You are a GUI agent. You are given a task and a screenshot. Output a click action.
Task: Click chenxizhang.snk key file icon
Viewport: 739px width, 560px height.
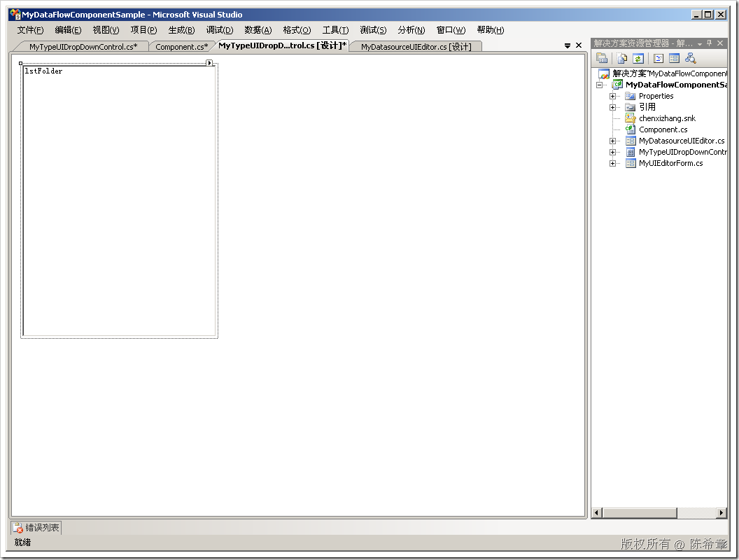pyautogui.click(x=630, y=118)
